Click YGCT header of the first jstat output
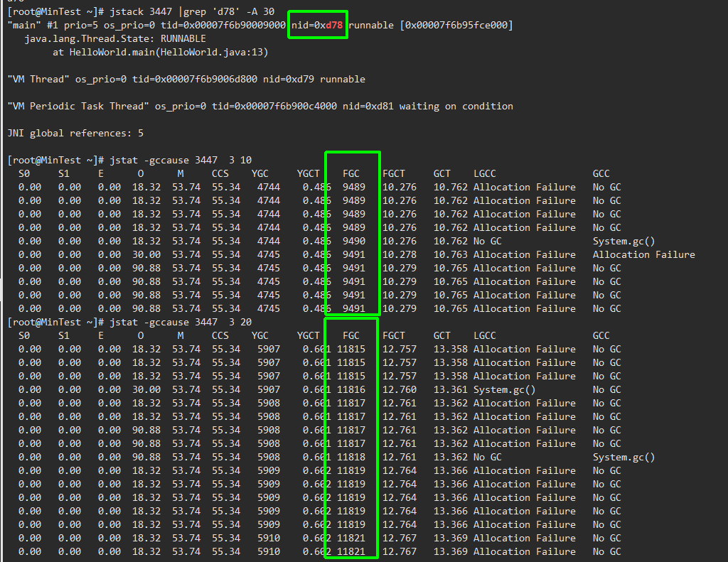The height and width of the screenshot is (562, 728). [x=309, y=173]
